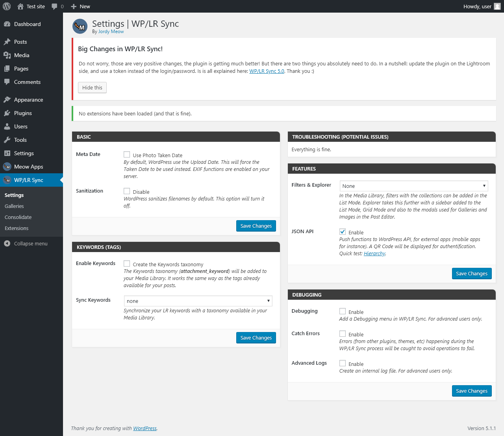Viewport: 504px width, 436px height.
Task: Enable the Debugging checkbox
Action: [x=343, y=311]
